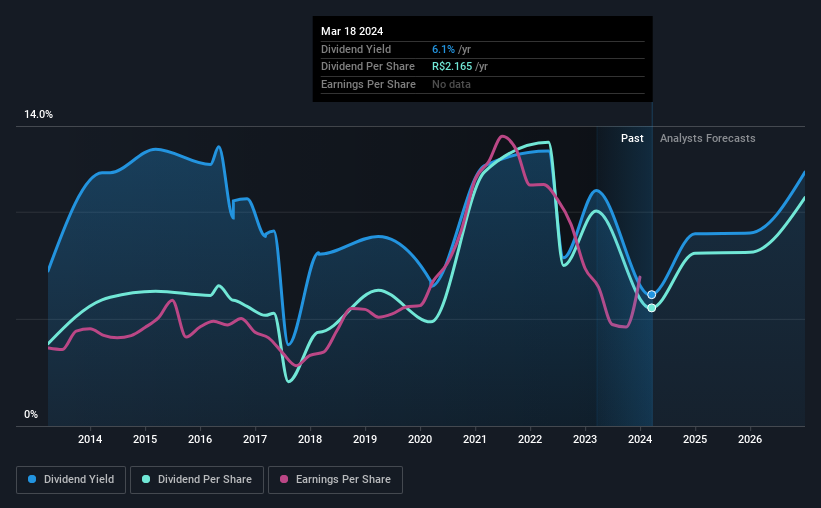Select the 2021 x-axis label

point(475,439)
